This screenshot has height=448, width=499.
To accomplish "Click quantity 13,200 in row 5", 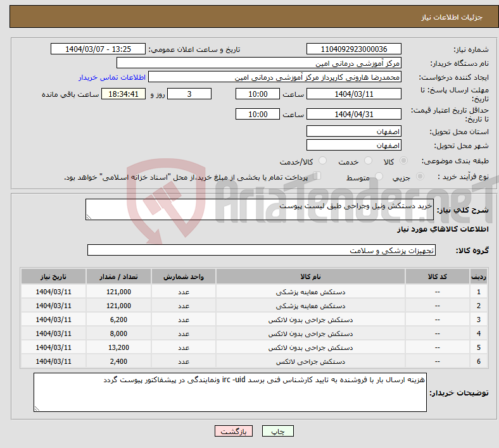I will (x=118, y=347).
